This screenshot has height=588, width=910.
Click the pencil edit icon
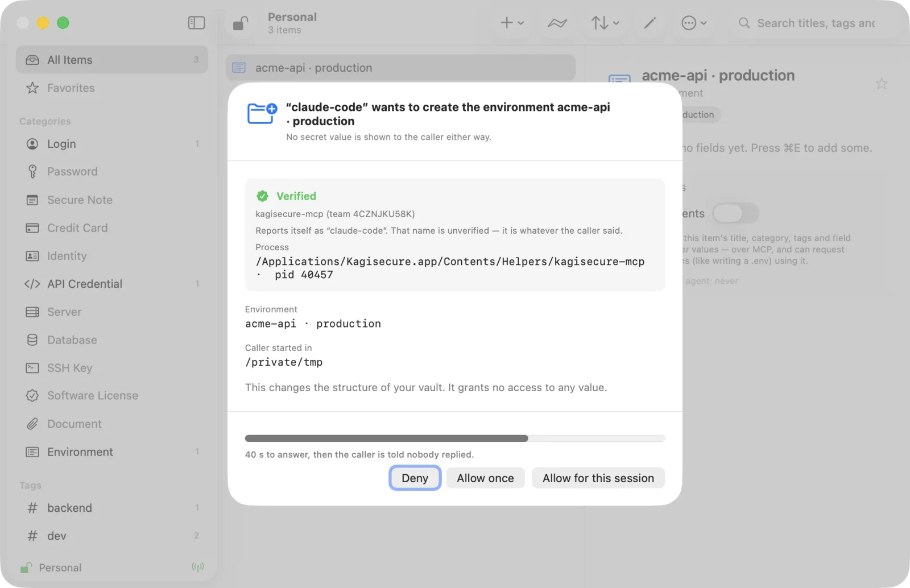pyautogui.click(x=650, y=23)
